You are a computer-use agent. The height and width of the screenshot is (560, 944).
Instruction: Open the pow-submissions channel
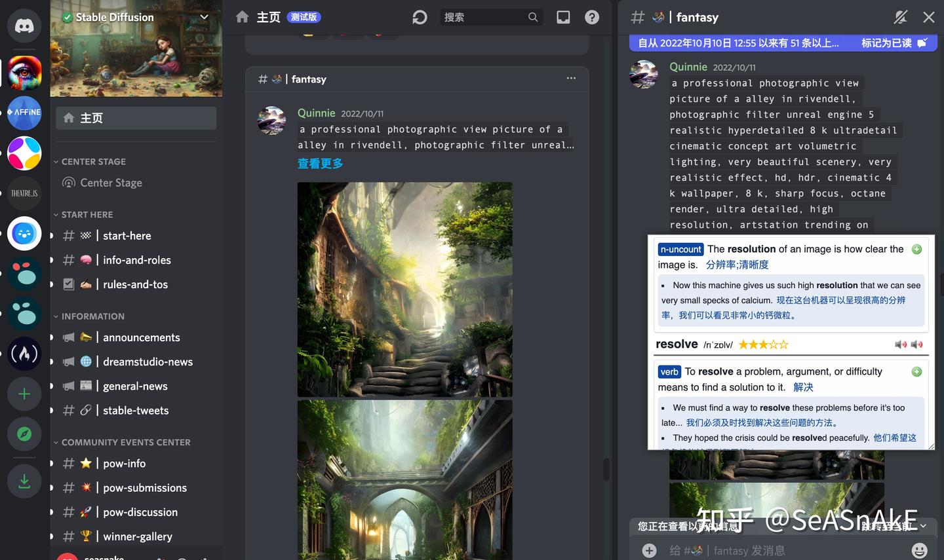tap(136, 488)
